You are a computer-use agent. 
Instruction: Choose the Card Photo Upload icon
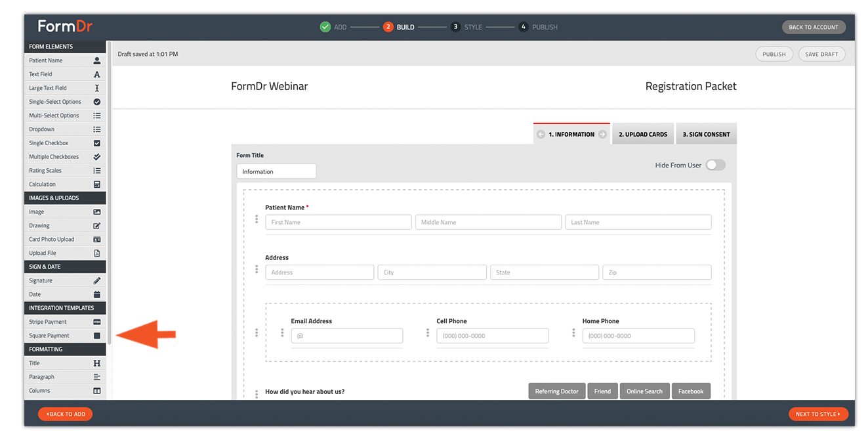pyautogui.click(x=97, y=240)
